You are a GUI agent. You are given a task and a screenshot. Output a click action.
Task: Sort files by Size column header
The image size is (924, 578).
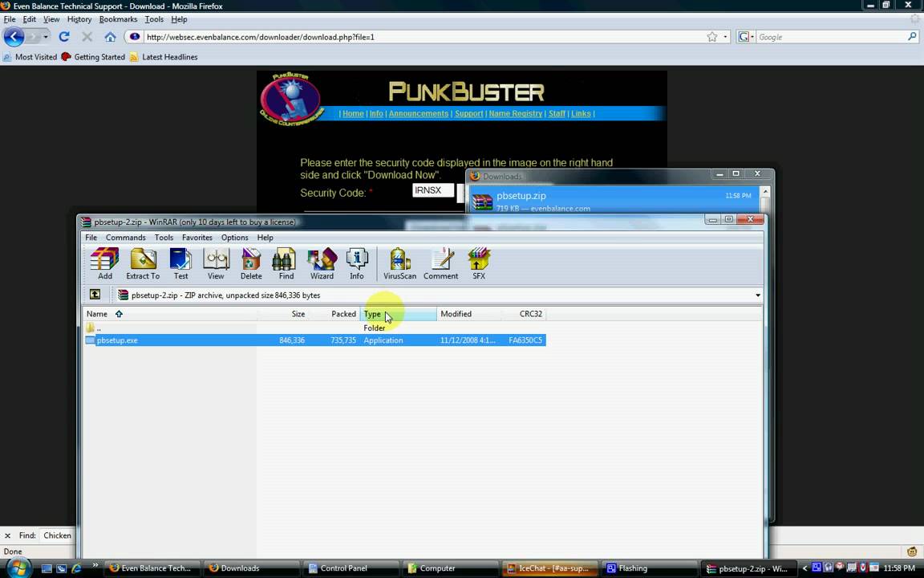pos(283,314)
